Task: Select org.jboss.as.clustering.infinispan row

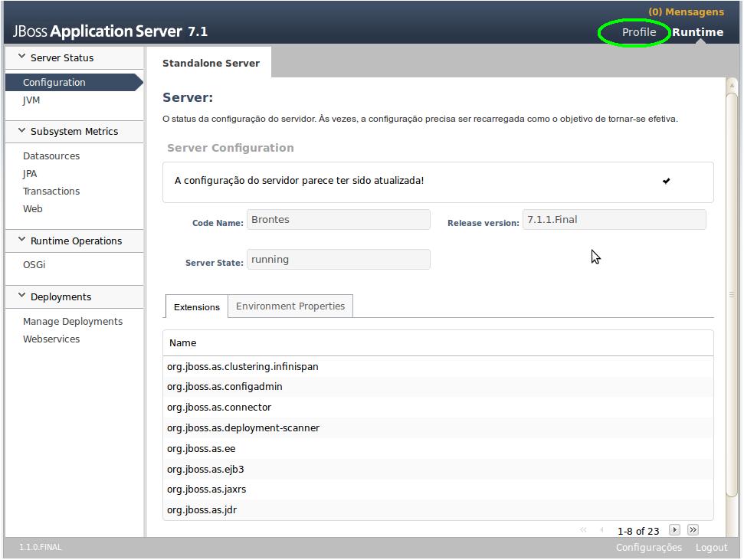Action: 438,366
